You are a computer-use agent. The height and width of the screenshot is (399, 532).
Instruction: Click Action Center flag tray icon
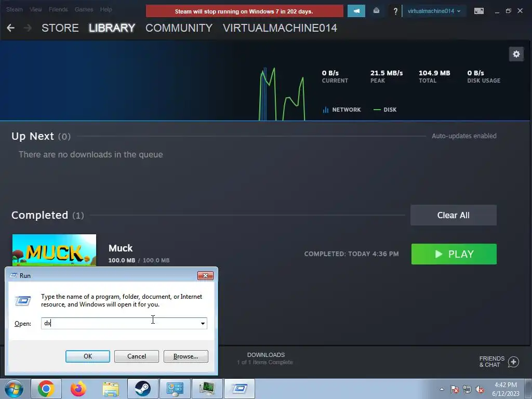pyautogui.click(x=454, y=389)
